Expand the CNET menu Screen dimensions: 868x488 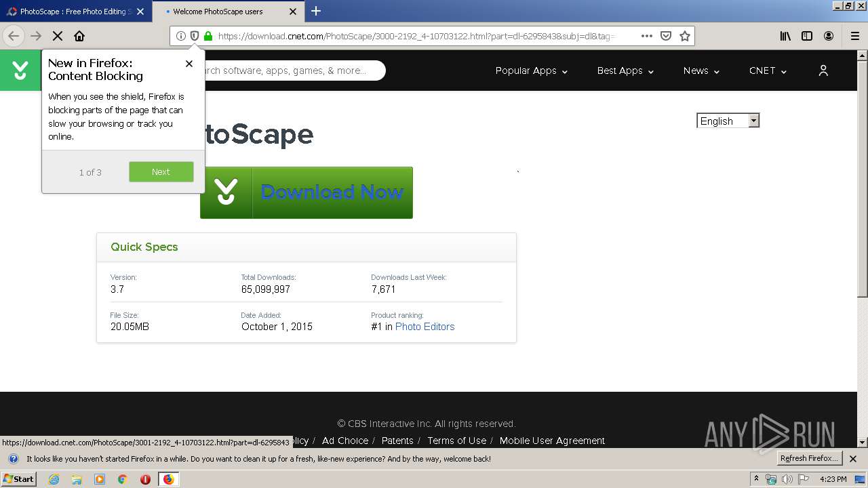tap(768, 70)
